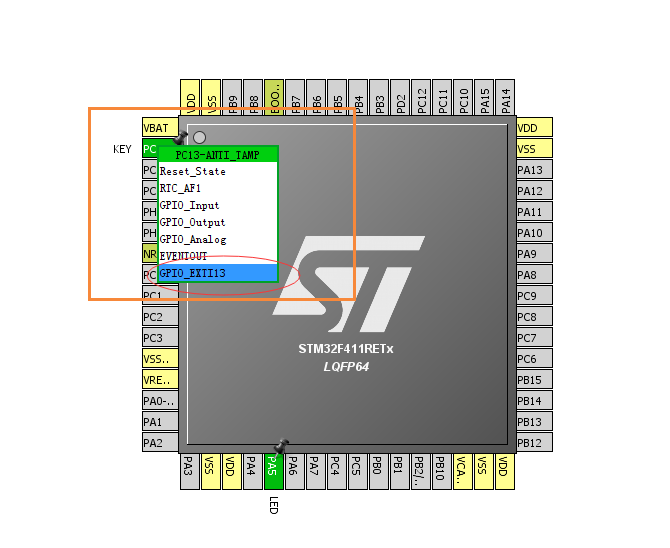Click the PC7 pin
Image resolution: width=670 pixels, height=548 pixels.
[535, 338]
